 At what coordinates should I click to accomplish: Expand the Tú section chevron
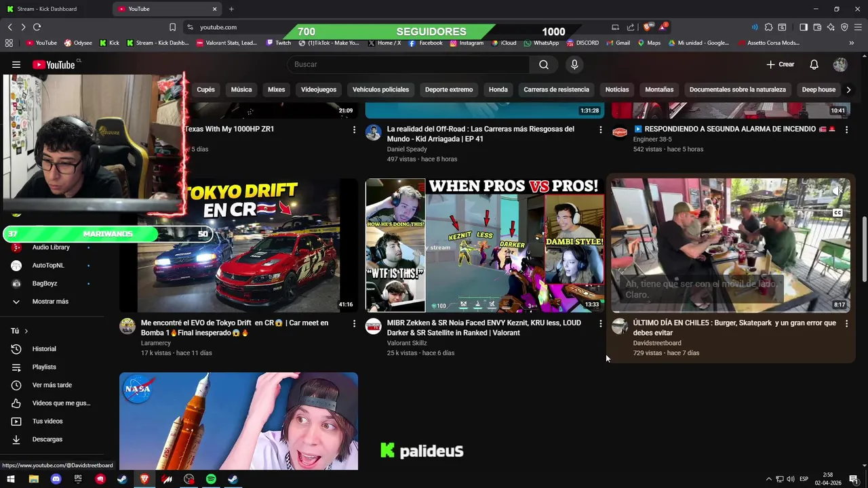coord(26,331)
